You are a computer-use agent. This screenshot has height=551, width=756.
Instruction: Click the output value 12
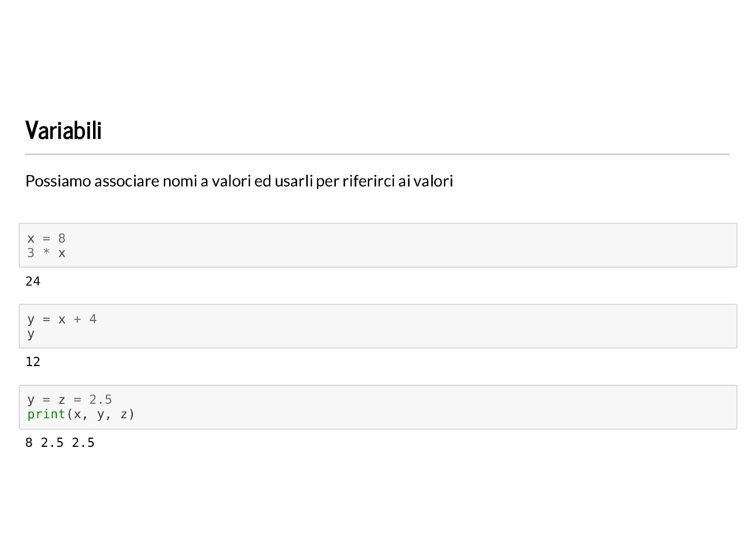[32, 361]
